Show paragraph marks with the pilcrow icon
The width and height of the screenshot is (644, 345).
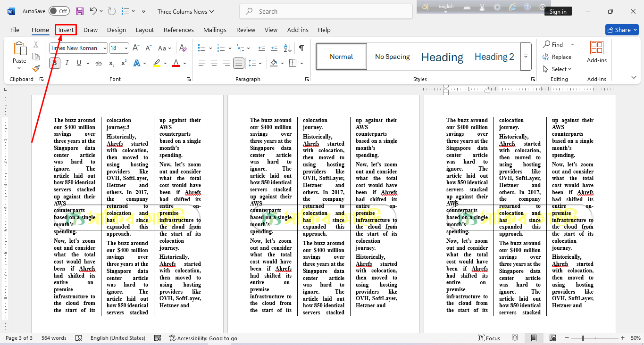pyautogui.click(x=301, y=48)
